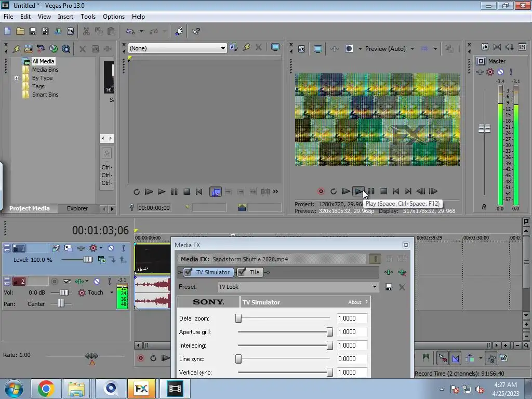Click the Detail zoom slider handle
This screenshot has width=532, height=399.
click(238, 318)
